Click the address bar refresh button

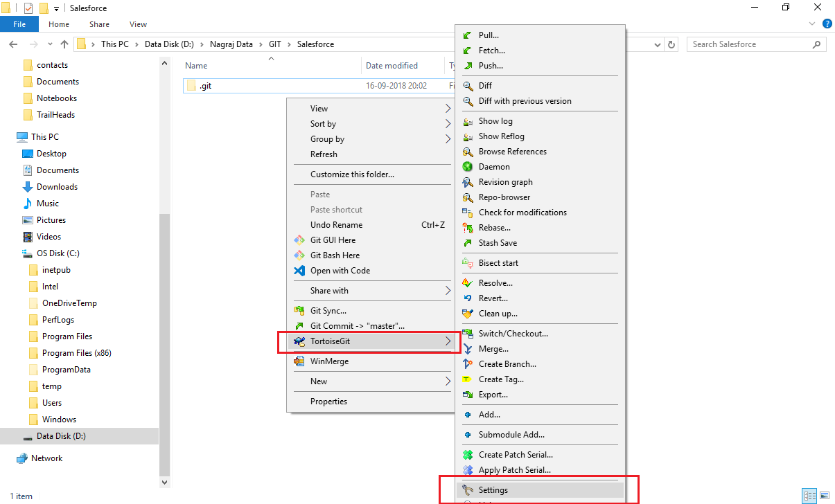pyautogui.click(x=671, y=44)
